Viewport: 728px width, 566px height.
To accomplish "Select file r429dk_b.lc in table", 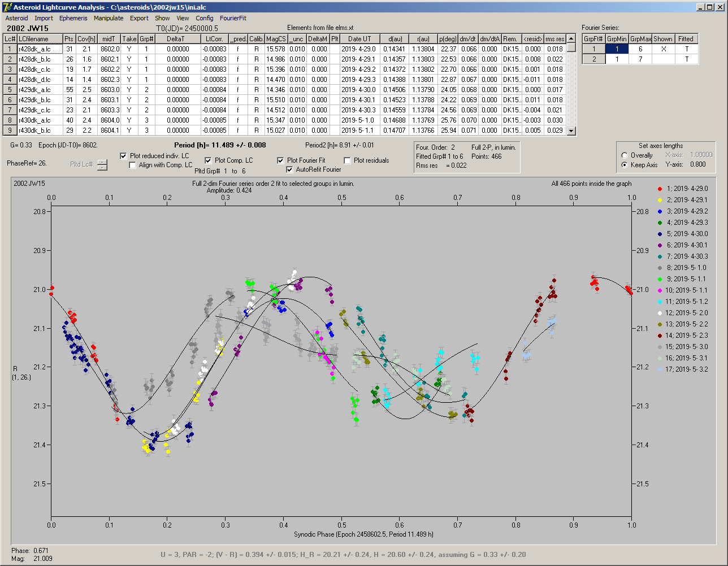I will (x=40, y=100).
